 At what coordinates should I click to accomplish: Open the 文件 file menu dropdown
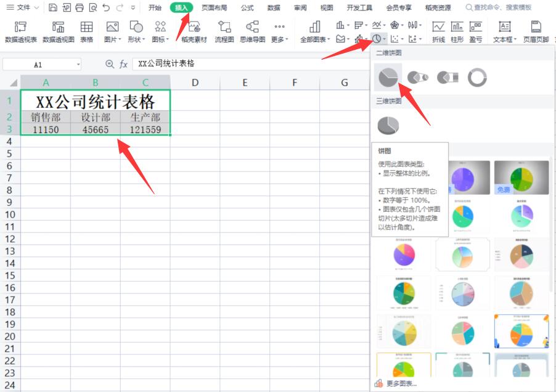tap(23, 7)
